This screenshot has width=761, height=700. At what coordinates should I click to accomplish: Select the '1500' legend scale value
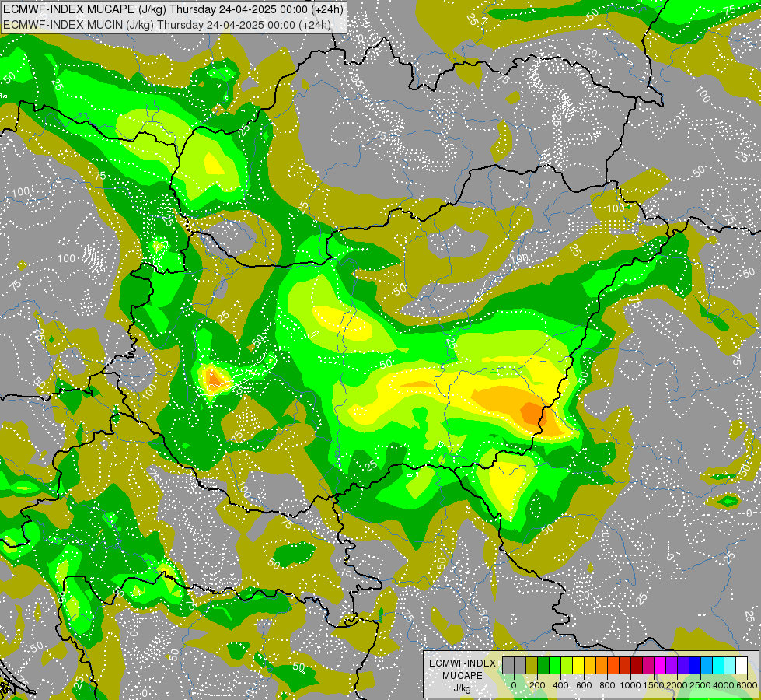654,685
